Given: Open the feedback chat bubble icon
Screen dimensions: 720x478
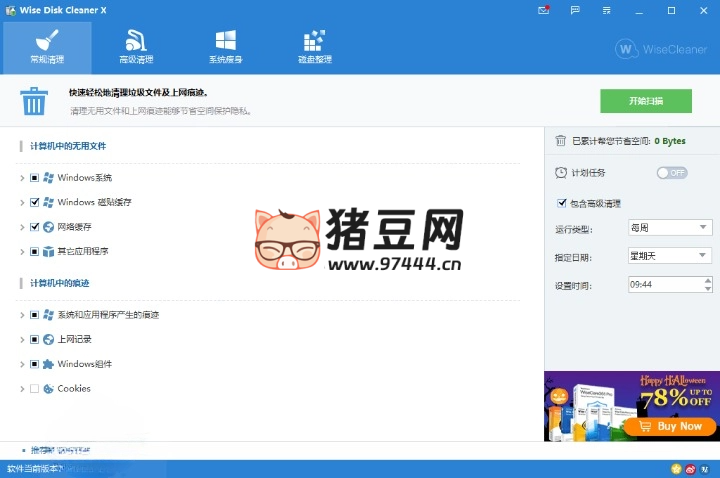Looking at the screenshot, I should click(575, 10).
